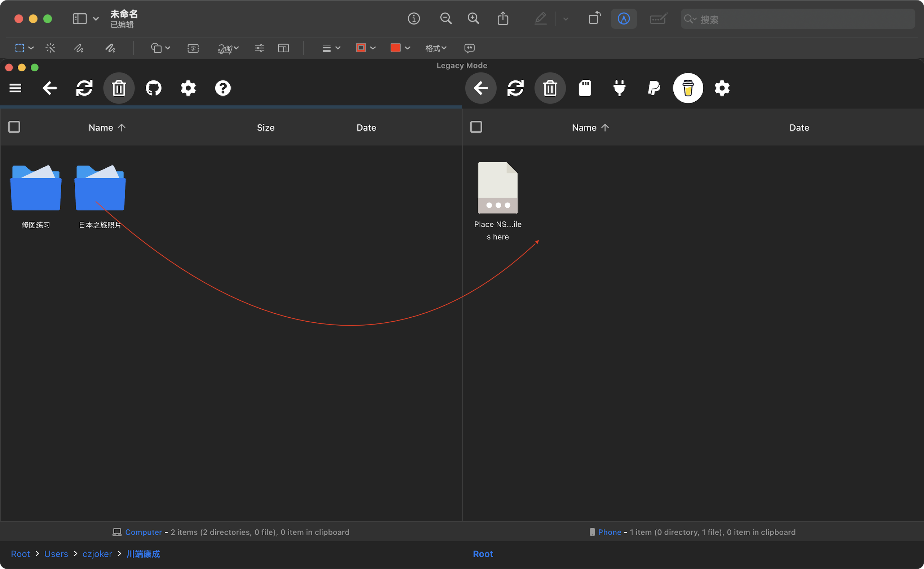The width and height of the screenshot is (924, 569).
Task: Click the Users breadcrumb link
Action: pos(56,553)
